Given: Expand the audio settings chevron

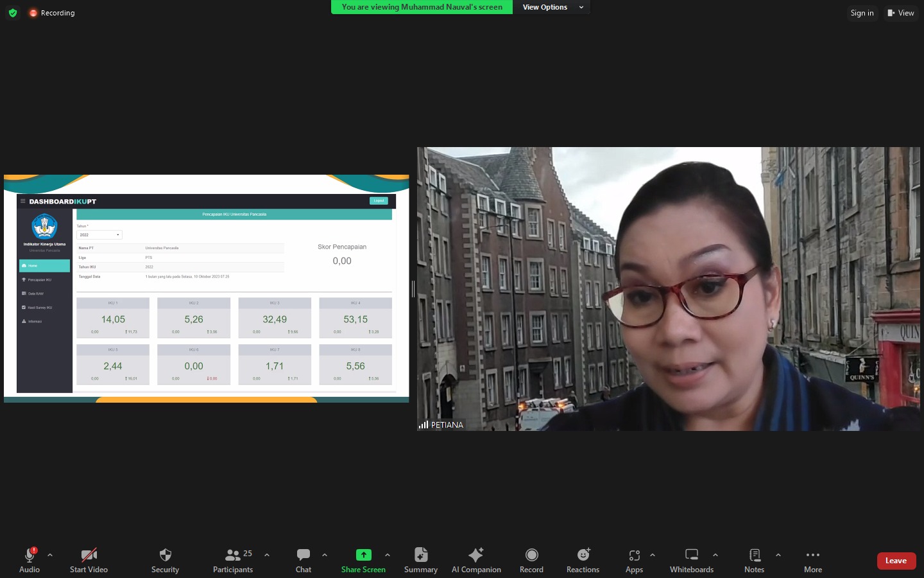Looking at the screenshot, I should coord(50,555).
